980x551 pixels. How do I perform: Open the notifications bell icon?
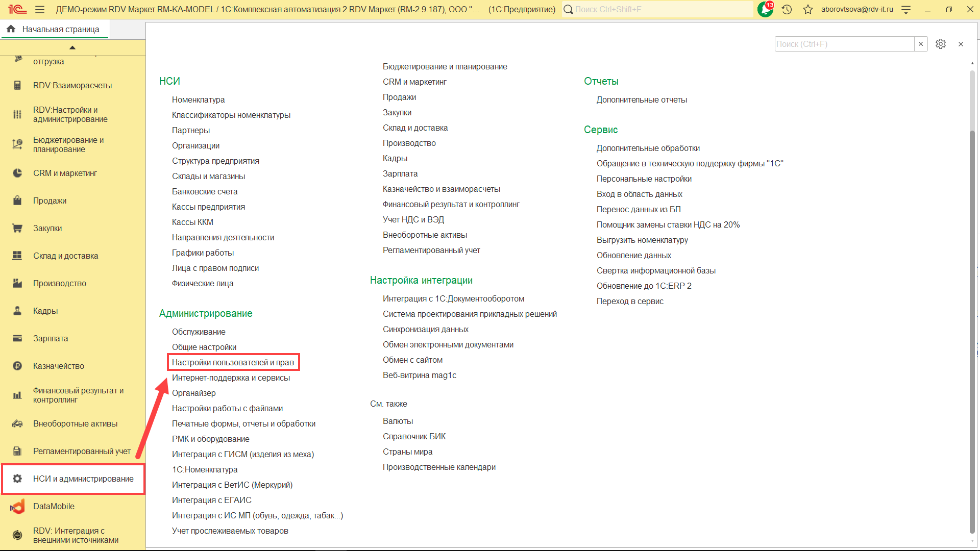(x=765, y=9)
